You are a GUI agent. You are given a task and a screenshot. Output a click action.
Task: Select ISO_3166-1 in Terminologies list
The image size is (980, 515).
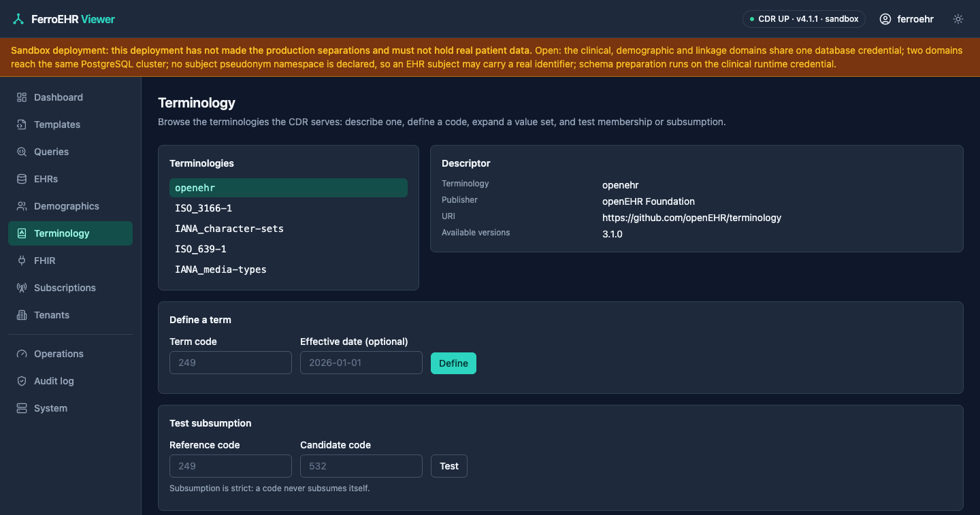tap(289, 208)
